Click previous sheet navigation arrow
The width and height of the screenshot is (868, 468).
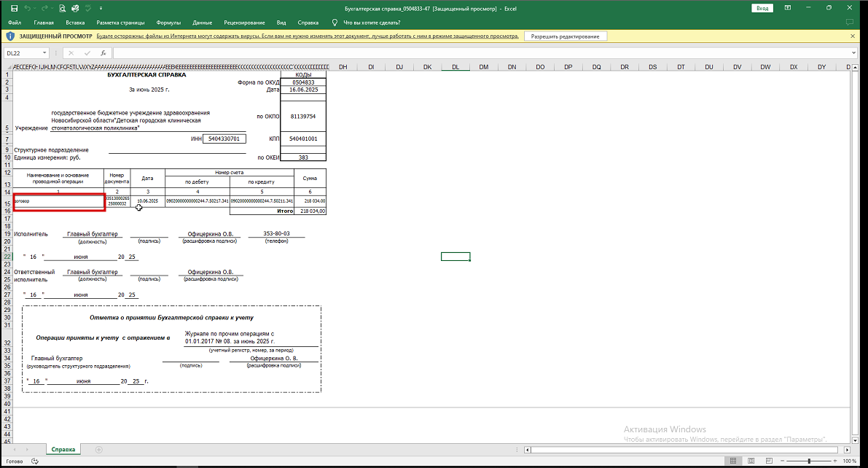click(x=15, y=450)
